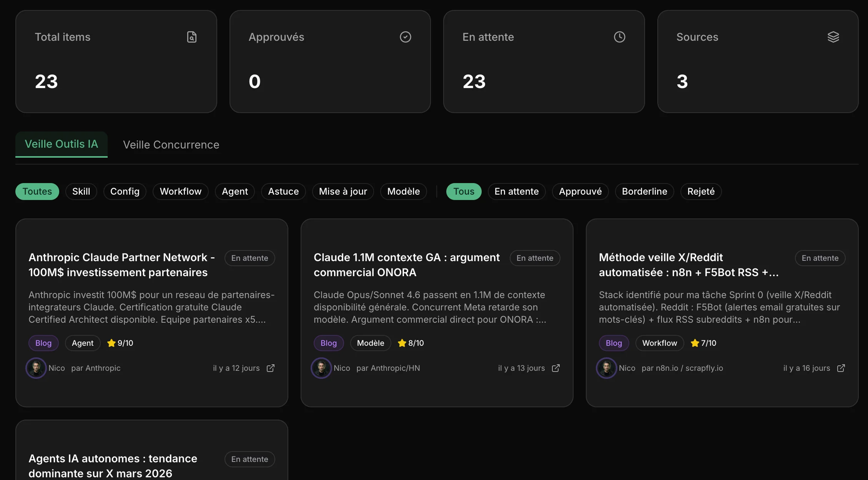
Task: Open external link on Claude 1.1M contexte card
Action: point(556,368)
